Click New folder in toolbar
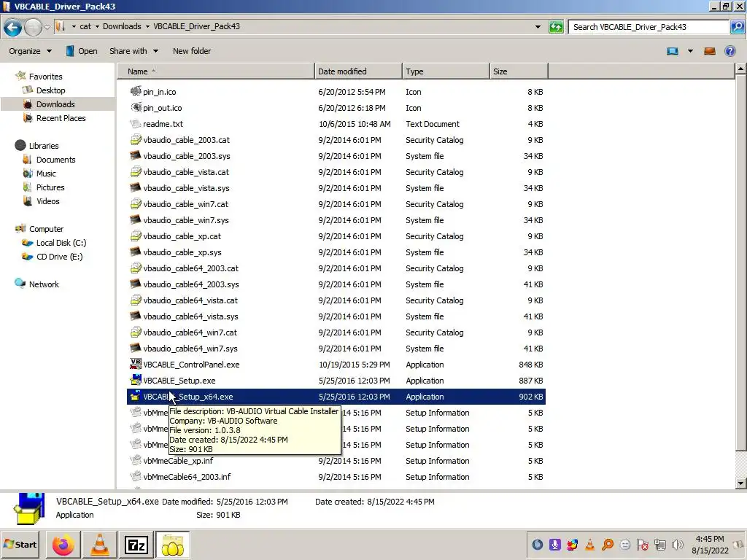747x560 pixels. point(192,51)
